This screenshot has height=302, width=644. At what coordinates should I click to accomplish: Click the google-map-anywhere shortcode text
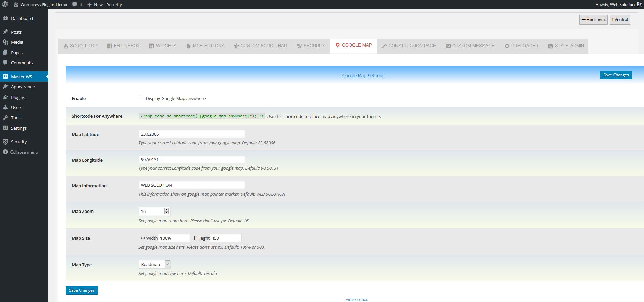tap(202, 116)
